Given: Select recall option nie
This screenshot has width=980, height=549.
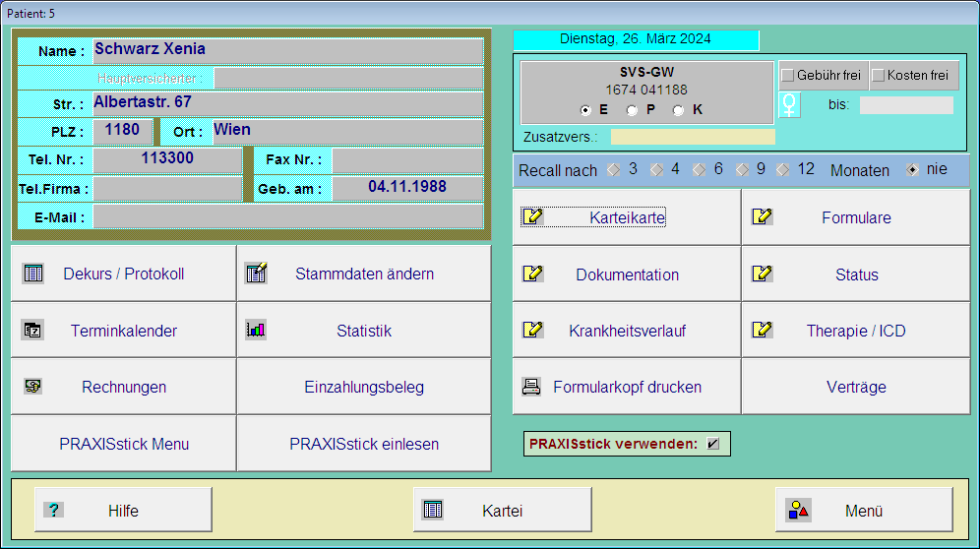Looking at the screenshot, I should [912, 170].
